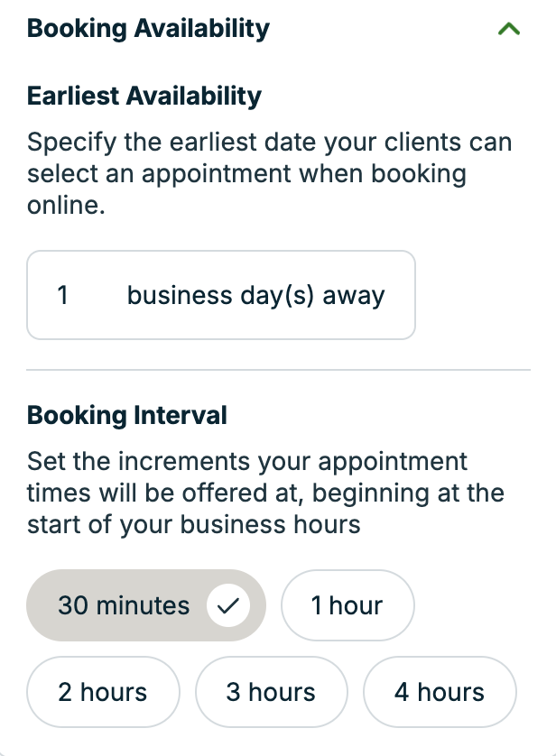This screenshot has height=756, width=556.
Task: Click the divider line above Booking Interval
Action: [x=278, y=370]
